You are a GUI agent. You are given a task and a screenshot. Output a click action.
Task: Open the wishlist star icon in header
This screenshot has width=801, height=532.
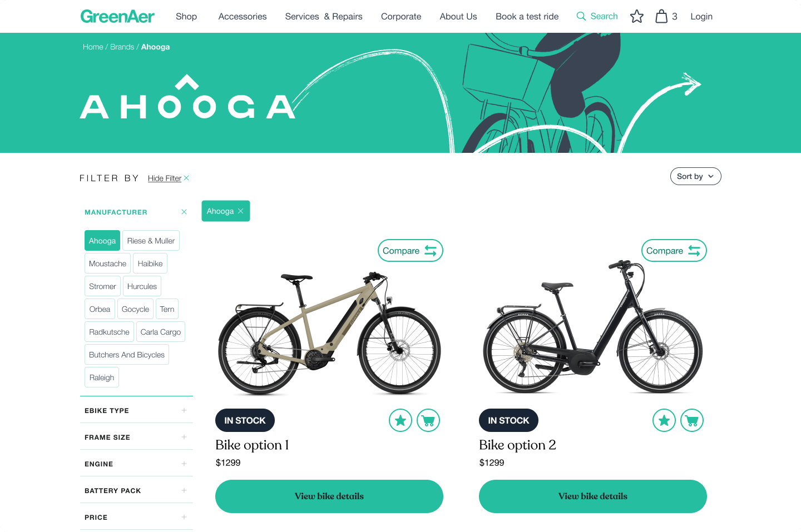[x=637, y=17]
